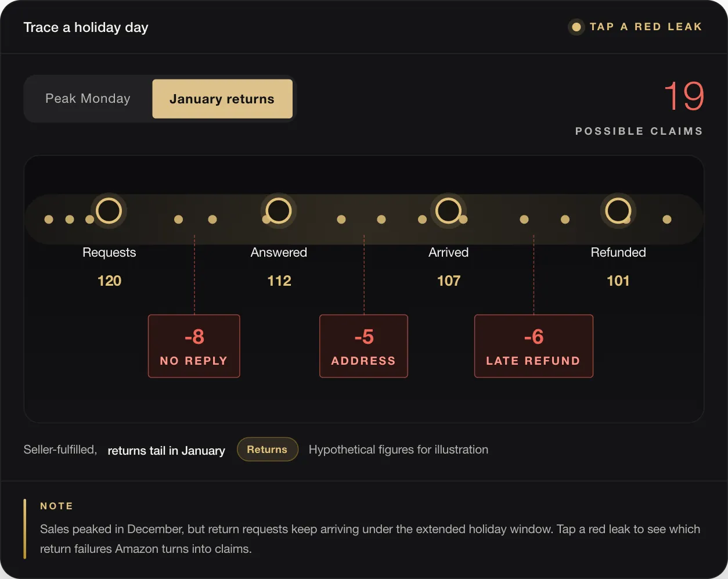Click the Note text about return failures
The height and width of the screenshot is (579, 728).
tap(370, 539)
